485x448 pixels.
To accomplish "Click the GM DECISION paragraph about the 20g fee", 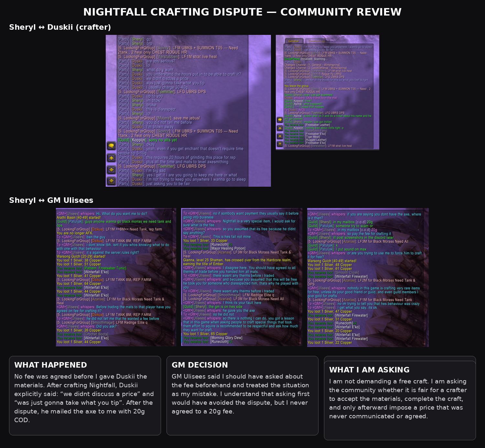I will [241, 394].
